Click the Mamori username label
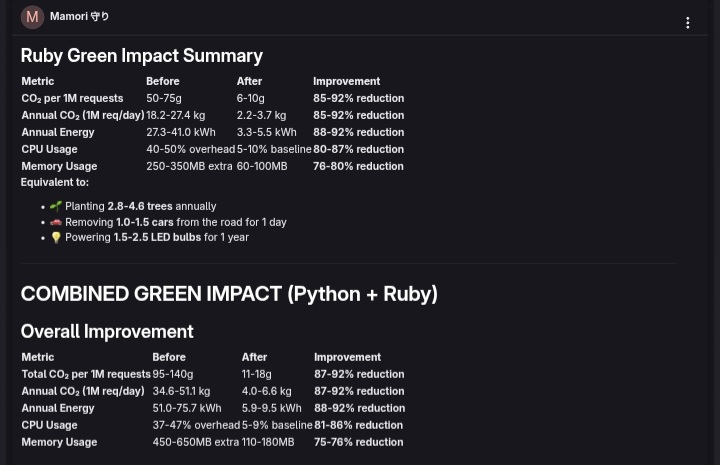Viewport: 720px width, 465px height. [79, 17]
